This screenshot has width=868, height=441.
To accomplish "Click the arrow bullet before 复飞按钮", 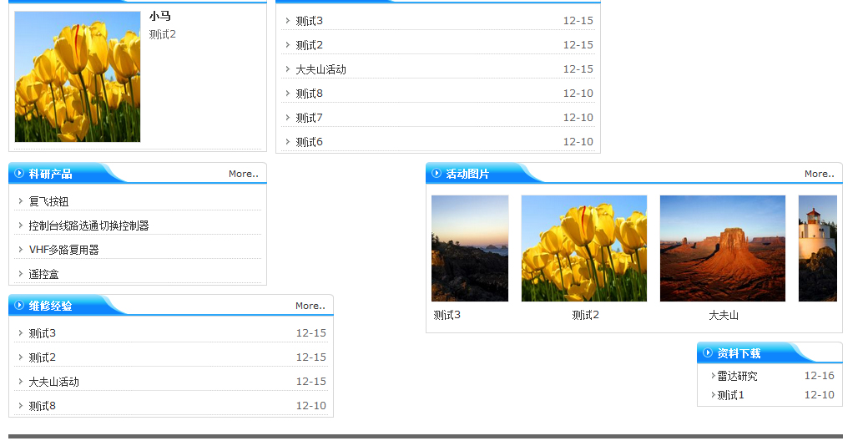I will point(20,201).
